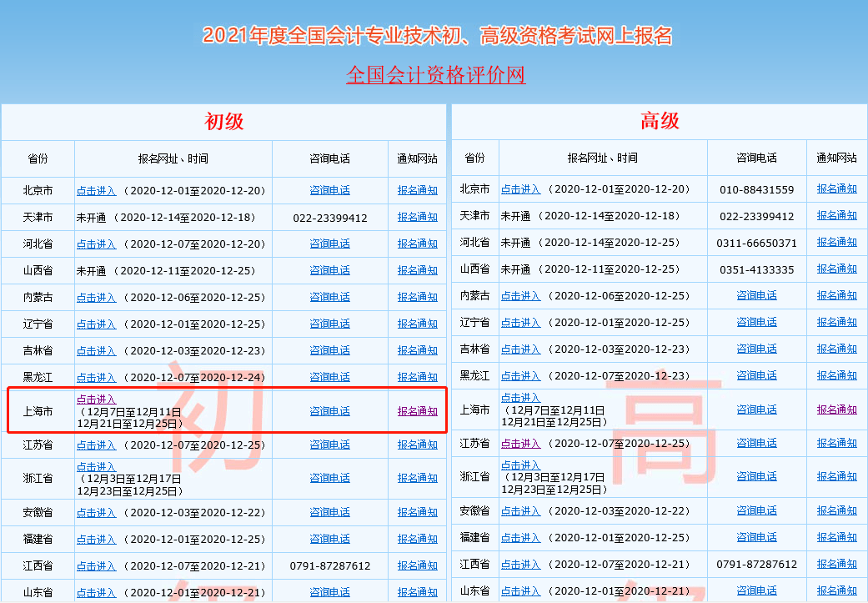Click 点击进入 for 安徽省 in 初级 table

[x=97, y=513]
